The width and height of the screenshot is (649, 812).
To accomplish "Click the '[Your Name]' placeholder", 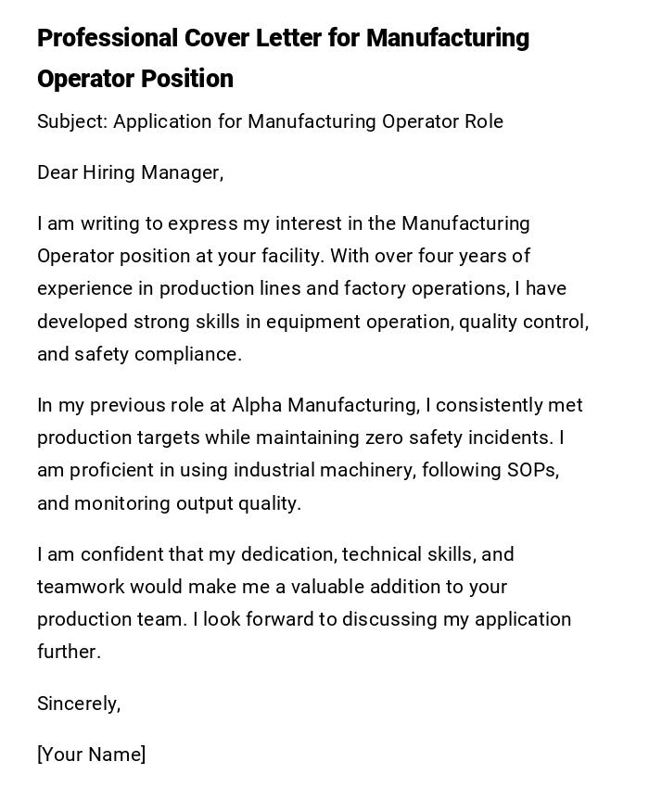I will [91, 755].
